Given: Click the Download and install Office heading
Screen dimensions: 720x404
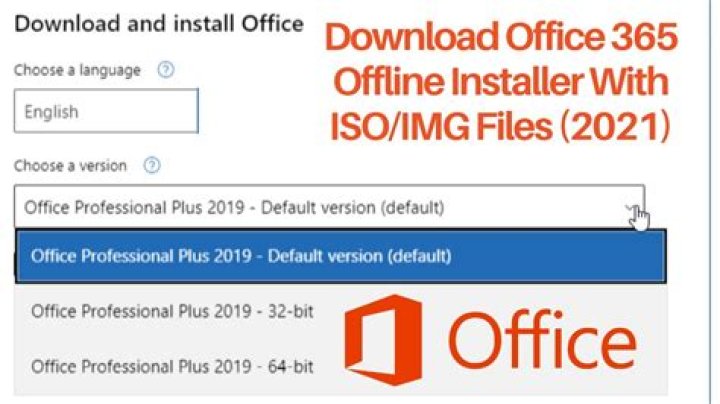Looking at the screenshot, I should click(x=158, y=24).
